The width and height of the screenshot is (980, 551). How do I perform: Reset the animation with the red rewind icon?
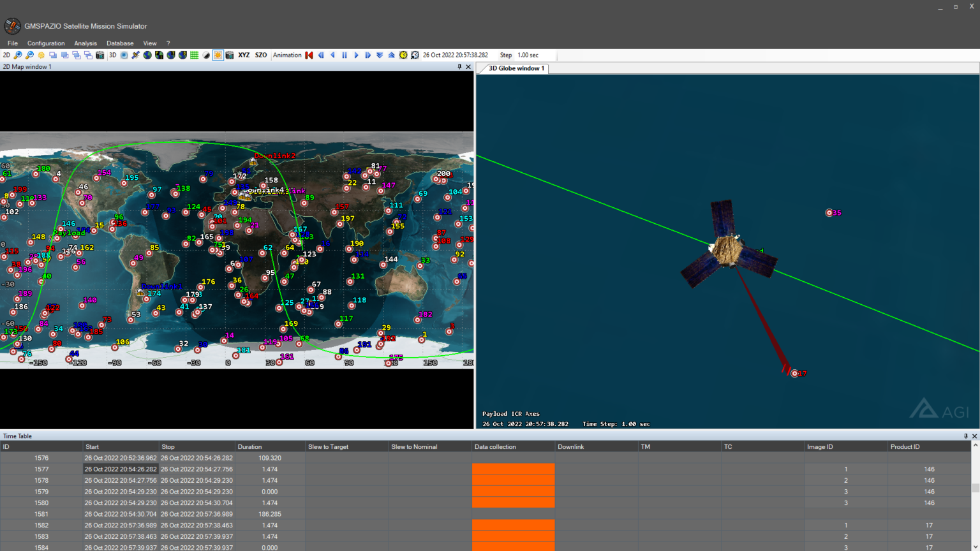point(309,55)
